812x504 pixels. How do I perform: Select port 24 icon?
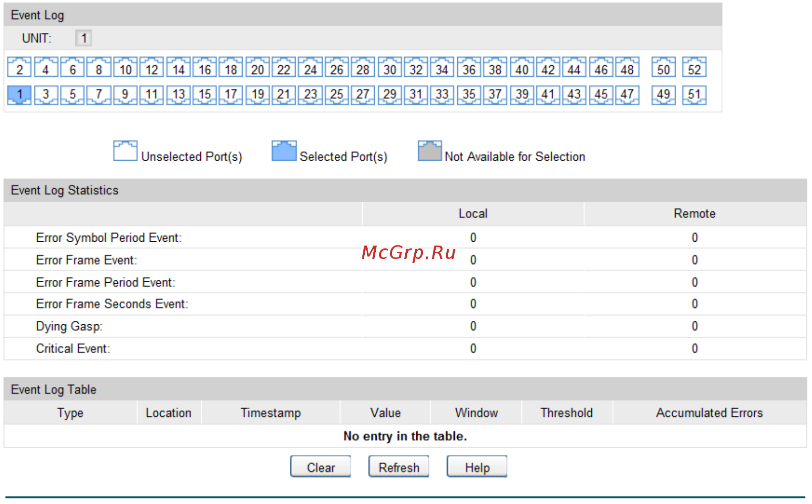311,67
